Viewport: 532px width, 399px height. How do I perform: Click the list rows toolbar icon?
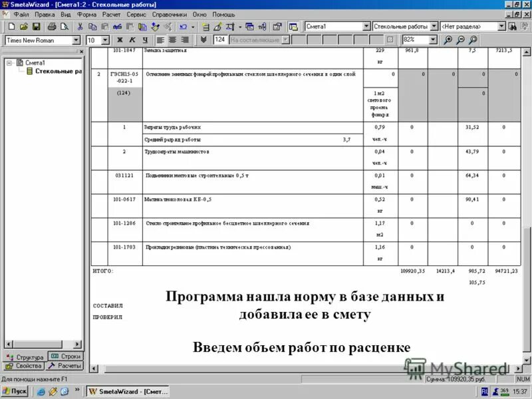(205, 27)
